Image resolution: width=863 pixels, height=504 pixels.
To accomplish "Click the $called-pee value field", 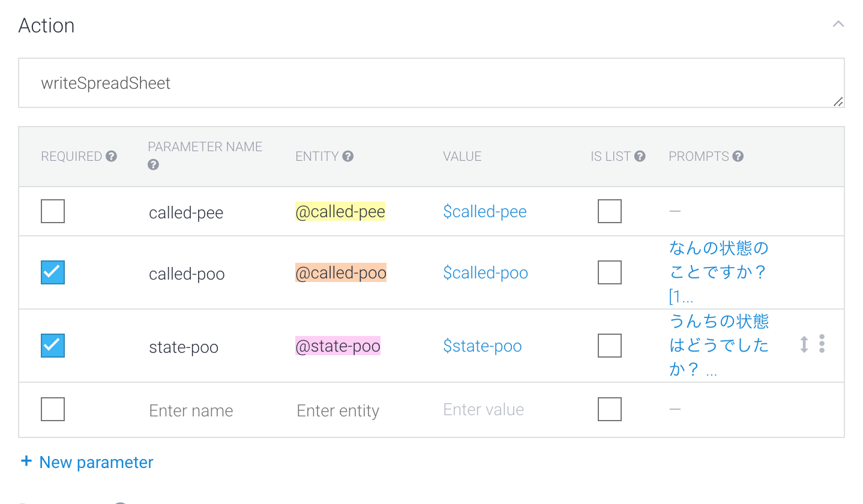I will 484,212.
